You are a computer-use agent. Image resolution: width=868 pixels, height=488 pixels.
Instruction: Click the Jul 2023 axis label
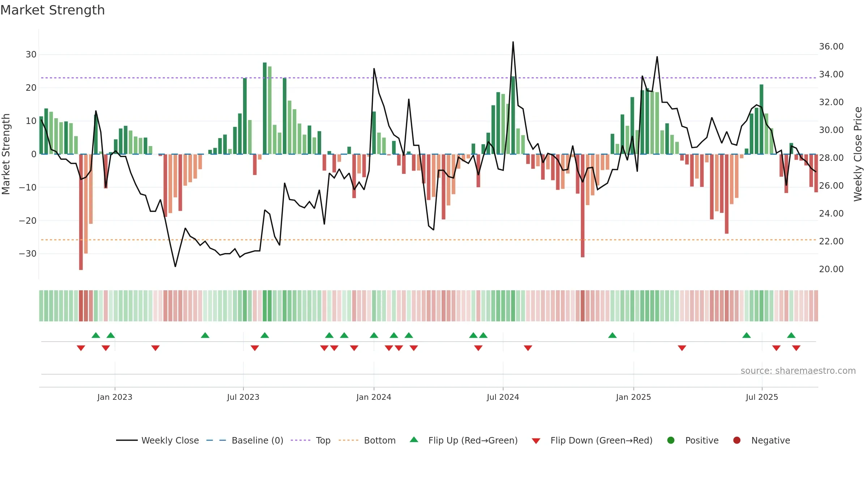coord(243,397)
